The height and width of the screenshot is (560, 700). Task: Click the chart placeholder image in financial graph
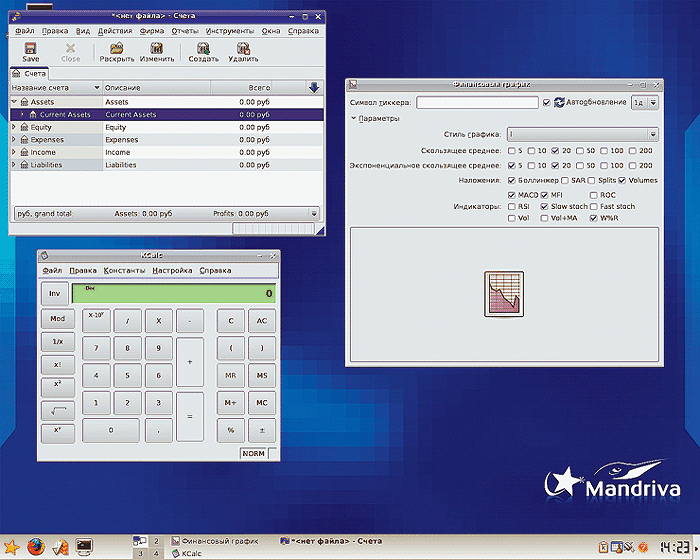point(504,294)
